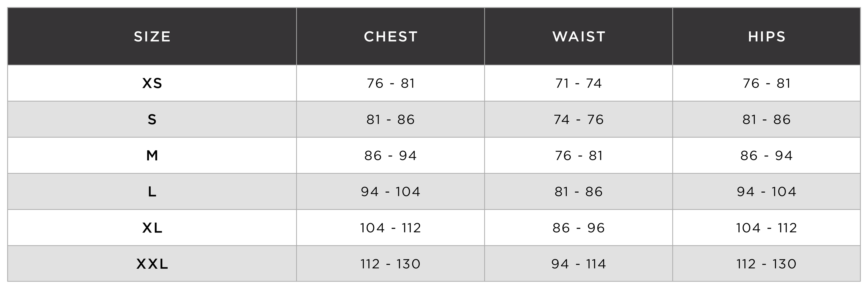Click the L chest value 94 - 104
Image resolution: width=868 pixels, height=289 pixels.
(390, 192)
